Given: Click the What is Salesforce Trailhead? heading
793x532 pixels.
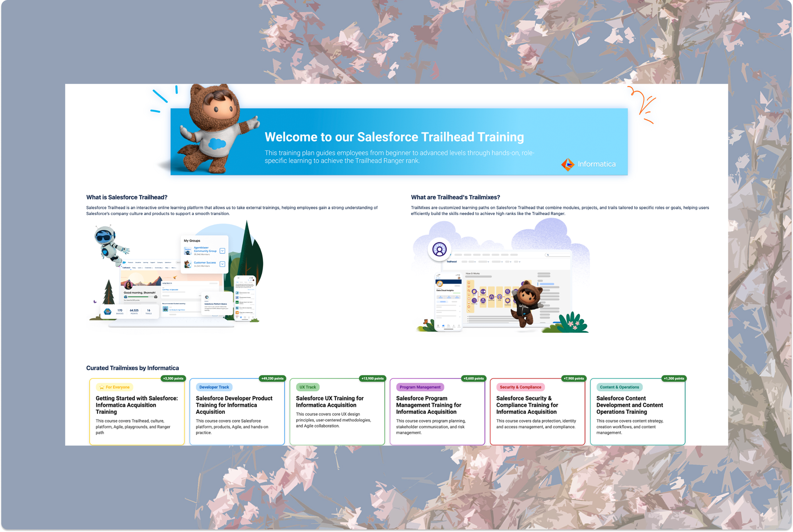Looking at the screenshot, I should coord(127,197).
